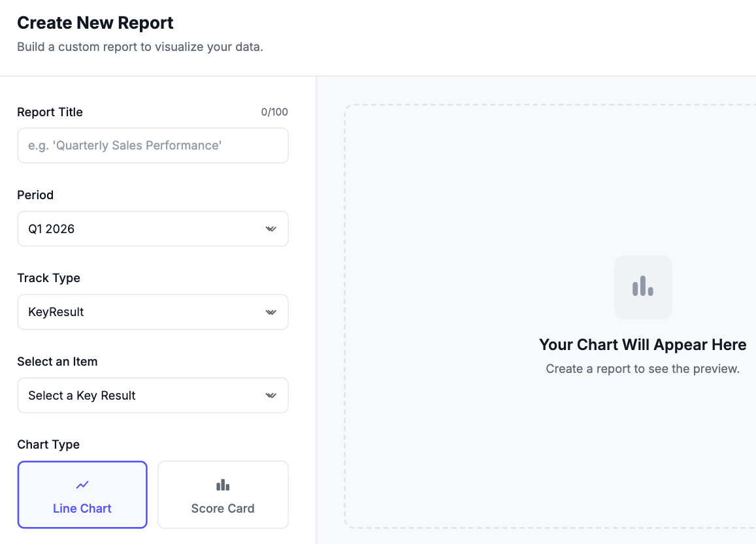Click the Track Type field label
Image resolution: width=756 pixels, height=544 pixels.
[x=49, y=278]
